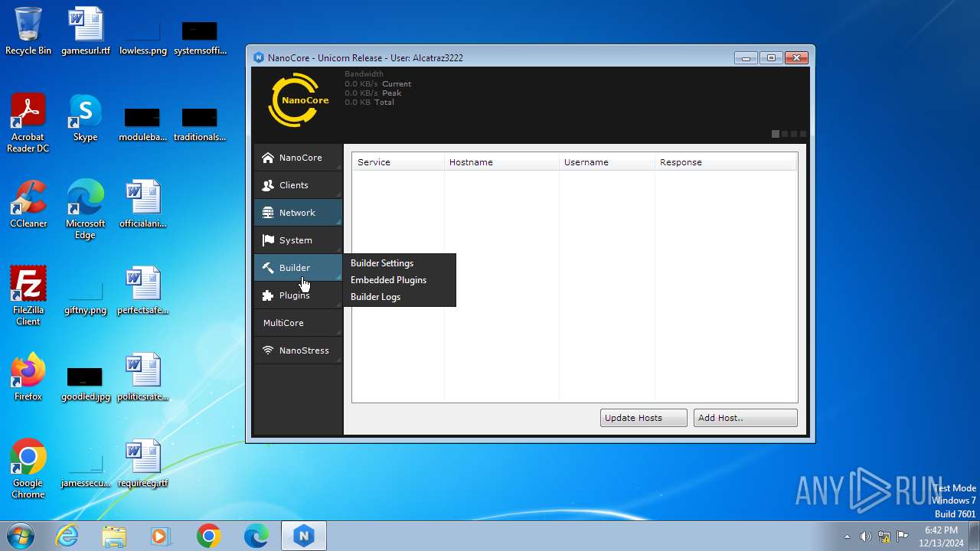The height and width of the screenshot is (551, 980).
Task: Select the goodled.jpg desktop file
Action: coord(86,385)
